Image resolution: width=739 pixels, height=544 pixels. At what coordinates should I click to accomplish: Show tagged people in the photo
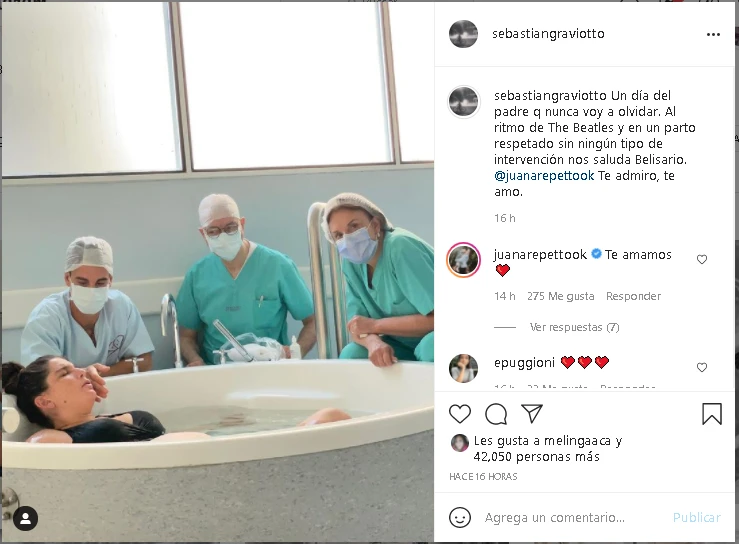(25, 519)
